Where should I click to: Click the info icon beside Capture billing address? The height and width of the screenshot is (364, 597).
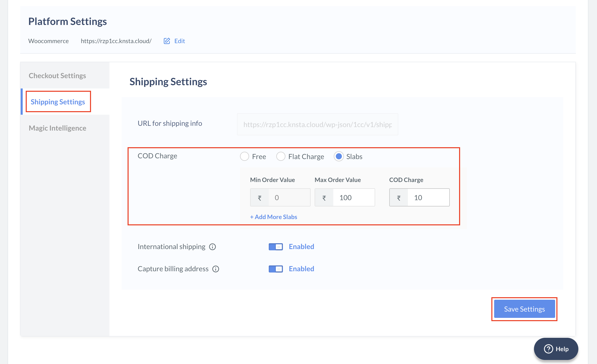(216, 269)
